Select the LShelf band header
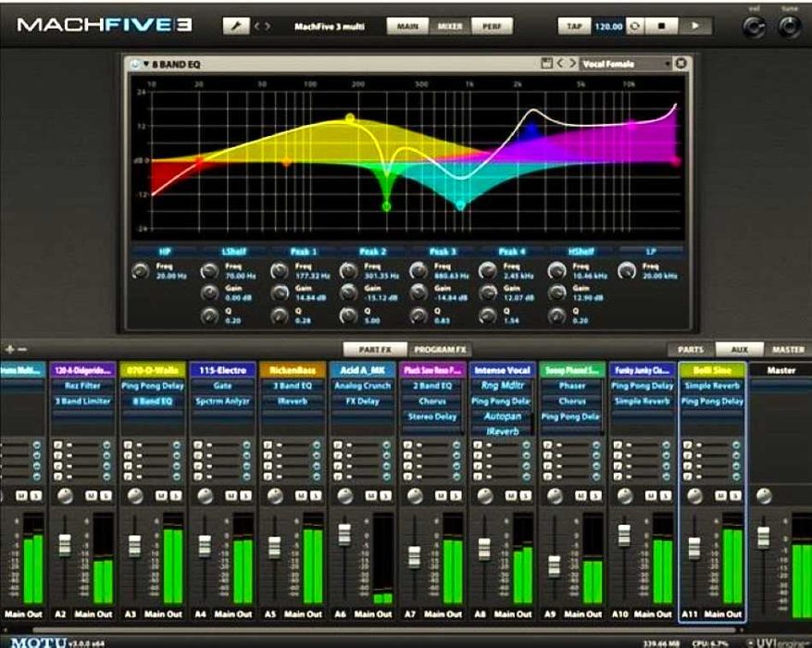Viewport: 812px width, 648px height. (x=233, y=252)
